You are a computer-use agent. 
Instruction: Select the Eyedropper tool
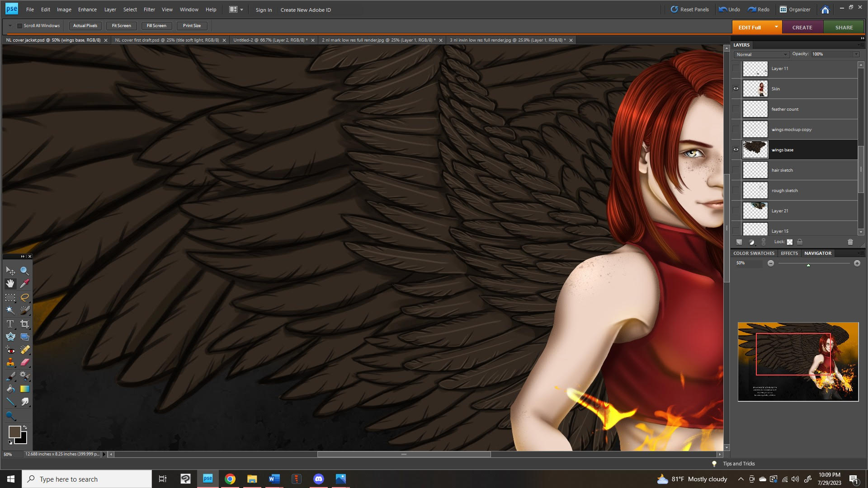[x=25, y=283]
